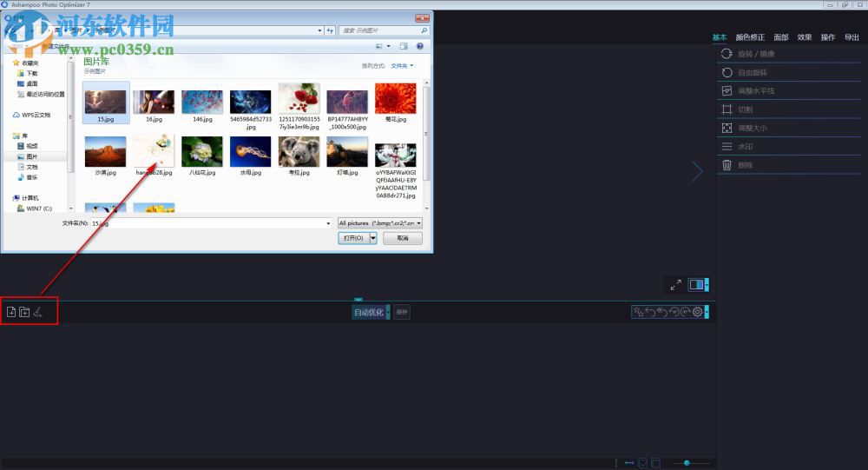The image size is (868, 470).
Task: Select the 八仙花.jpg hydrangea thumbnail
Action: [202, 156]
